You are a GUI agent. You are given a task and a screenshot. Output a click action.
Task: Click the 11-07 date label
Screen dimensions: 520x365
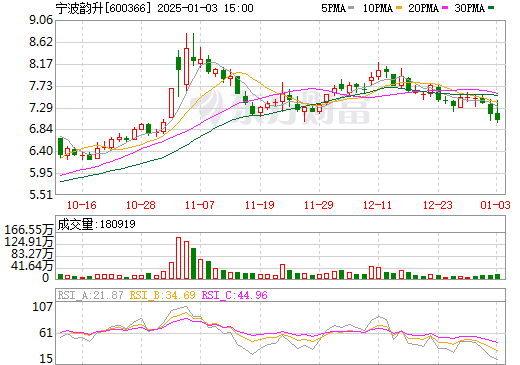[200, 205]
